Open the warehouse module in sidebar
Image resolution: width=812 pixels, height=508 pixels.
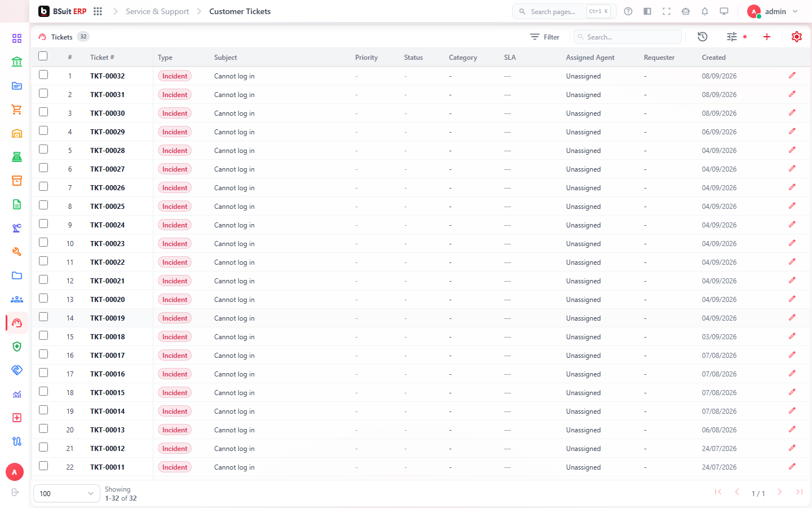pyautogui.click(x=17, y=133)
